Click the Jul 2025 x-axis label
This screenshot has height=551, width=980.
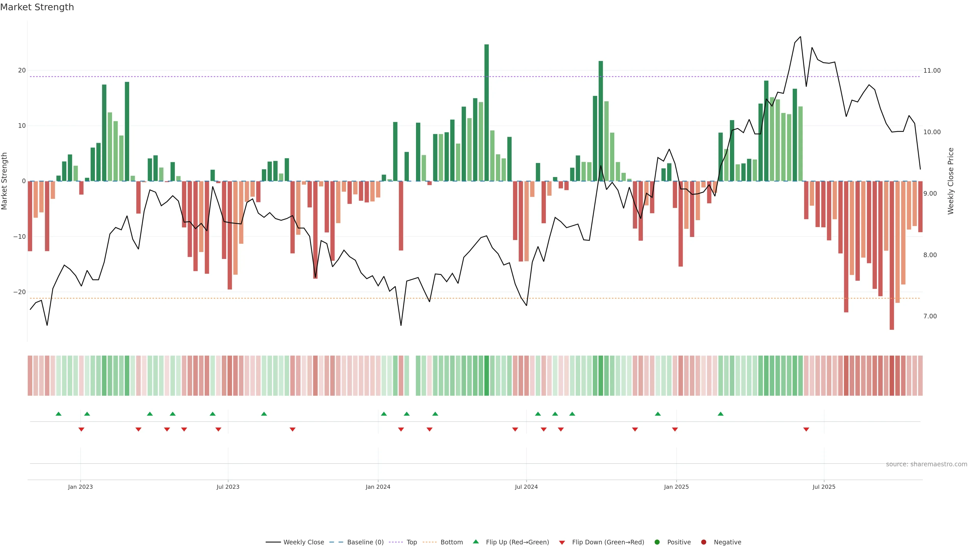[x=824, y=487]
